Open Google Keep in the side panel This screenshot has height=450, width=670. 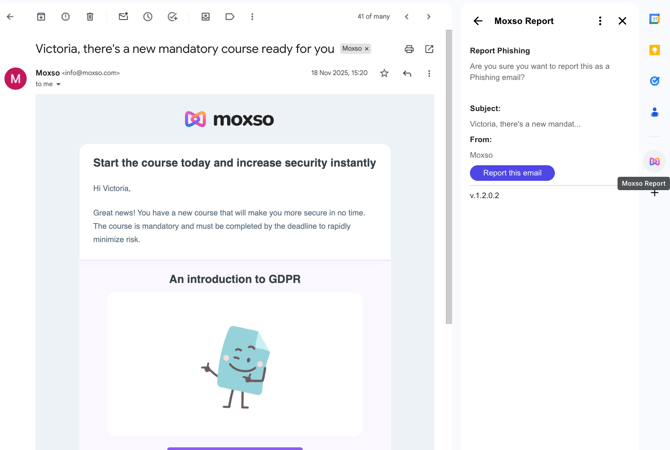pyautogui.click(x=654, y=50)
